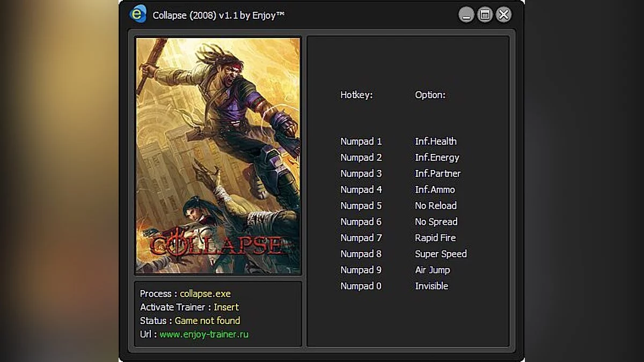The height and width of the screenshot is (362, 644).
Task: Click the Insert activation keybind label
Action: [x=226, y=307]
